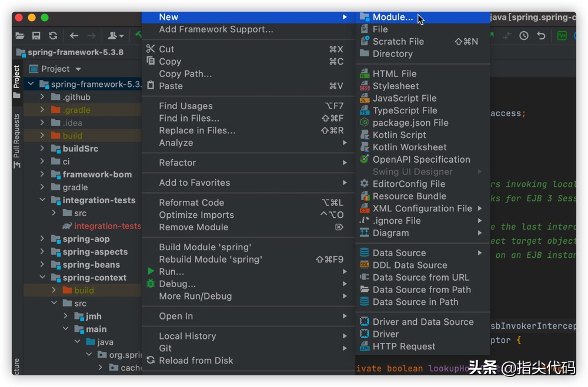Click the history clock toolbar icon

(x=523, y=36)
